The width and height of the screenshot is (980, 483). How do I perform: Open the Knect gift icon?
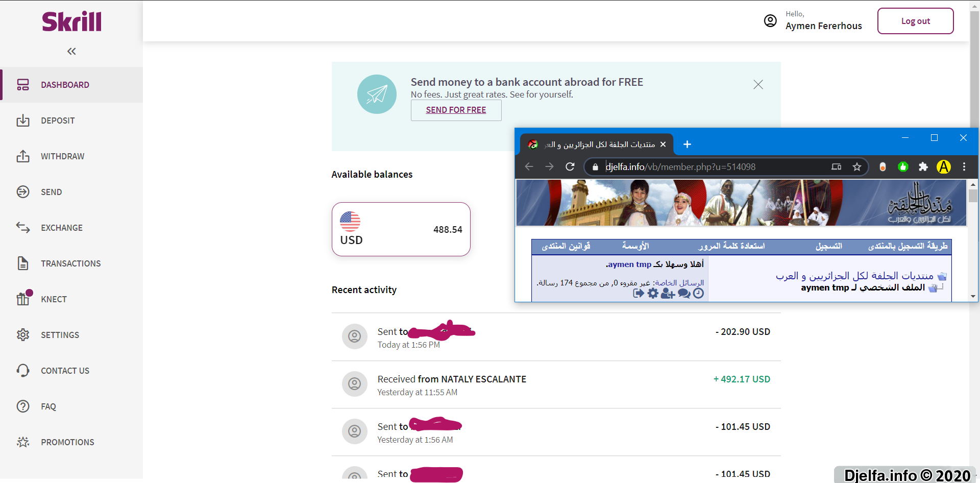(23, 298)
